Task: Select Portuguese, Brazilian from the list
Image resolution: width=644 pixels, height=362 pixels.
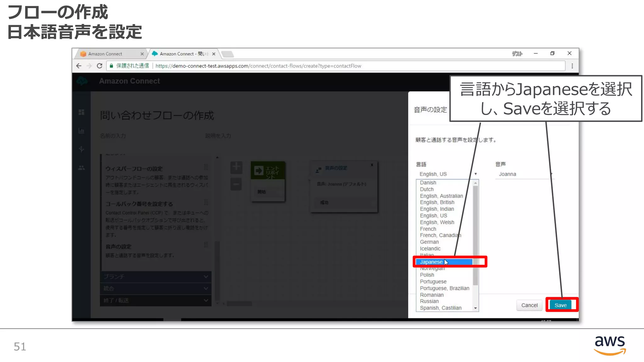Action: 444,288
